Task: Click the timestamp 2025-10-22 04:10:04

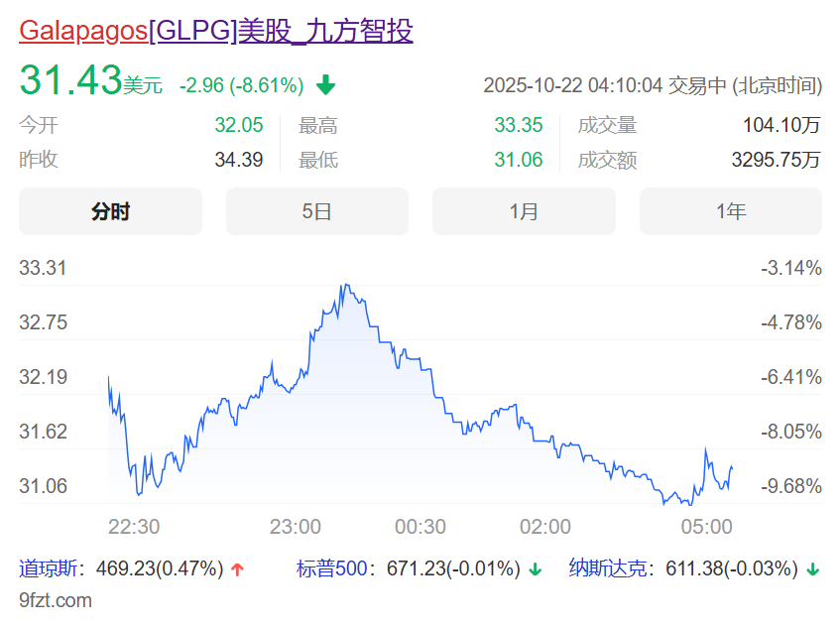Action: [x=572, y=85]
